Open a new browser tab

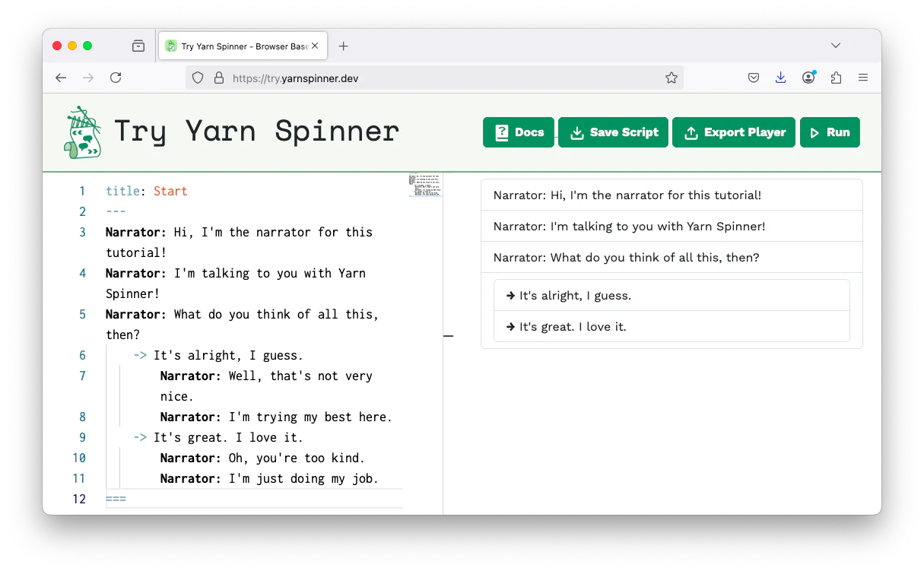[343, 46]
